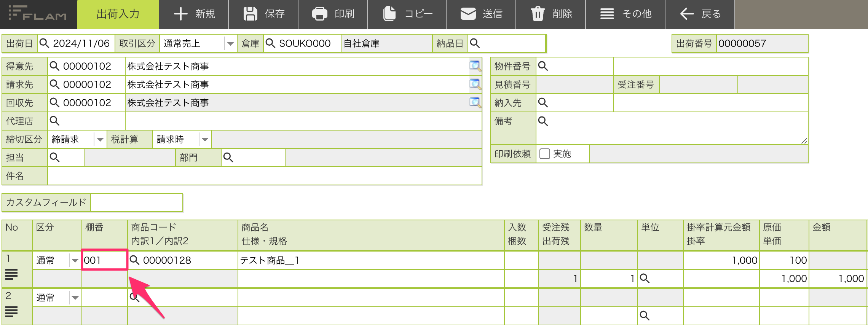Click the 出荷番号 field
The image size is (868, 325).
tap(762, 43)
